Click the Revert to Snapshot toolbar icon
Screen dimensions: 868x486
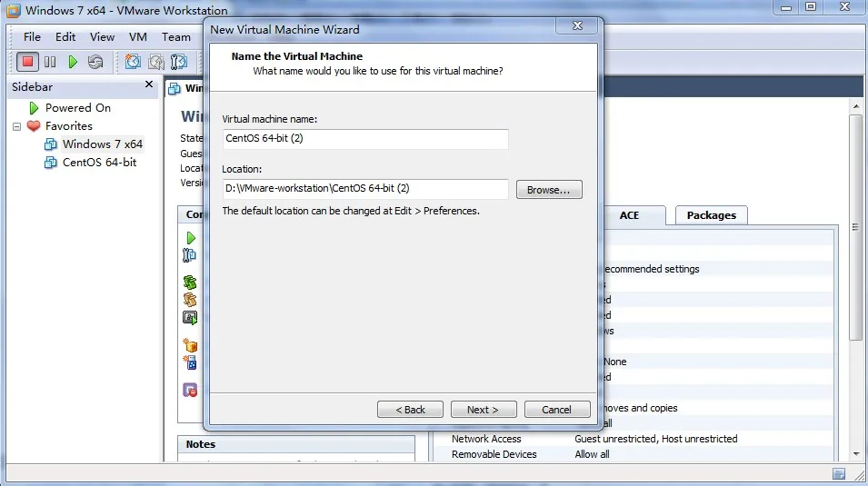coord(156,62)
